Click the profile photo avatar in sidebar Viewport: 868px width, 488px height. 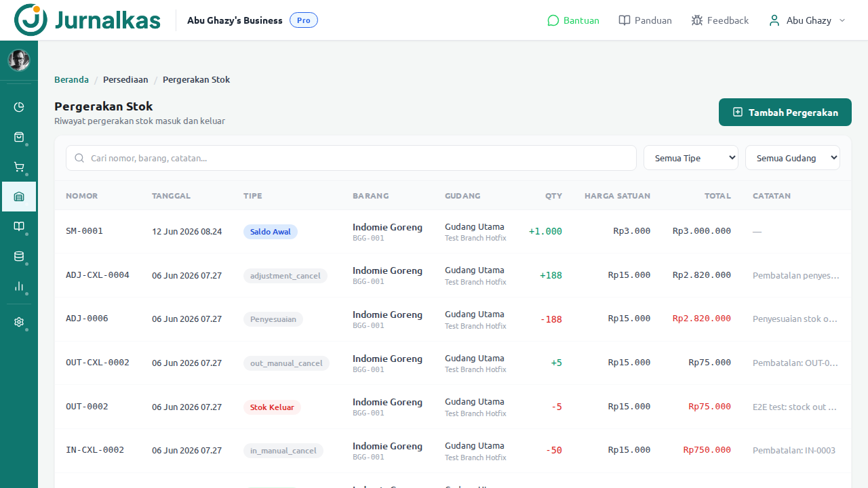click(x=19, y=60)
